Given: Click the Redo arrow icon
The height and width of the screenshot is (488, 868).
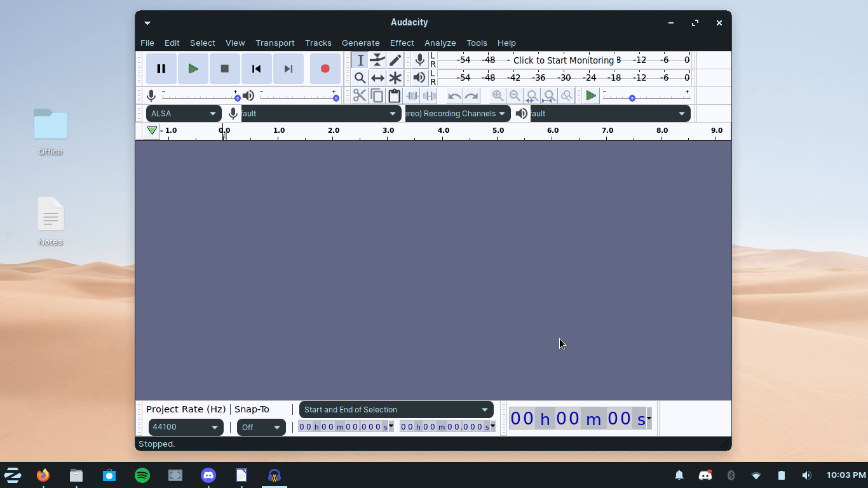Looking at the screenshot, I should pyautogui.click(x=471, y=96).
